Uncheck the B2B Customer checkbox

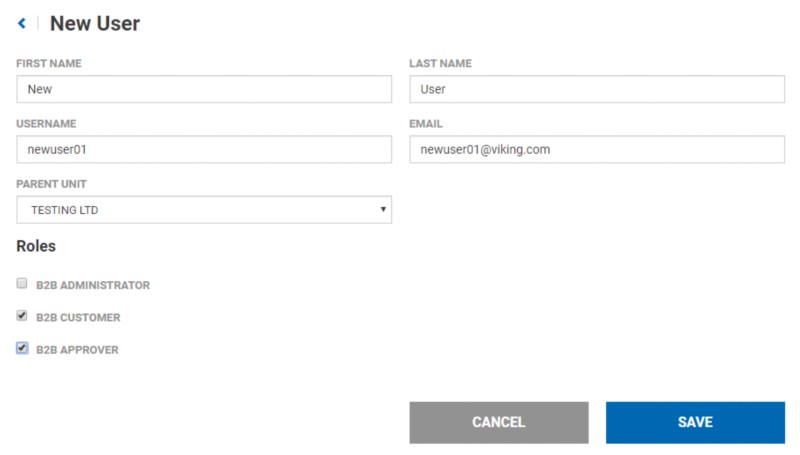22,316
